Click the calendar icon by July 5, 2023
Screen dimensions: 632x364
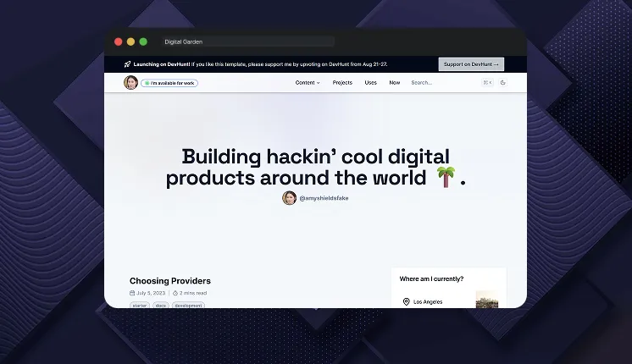click(132, 293)
